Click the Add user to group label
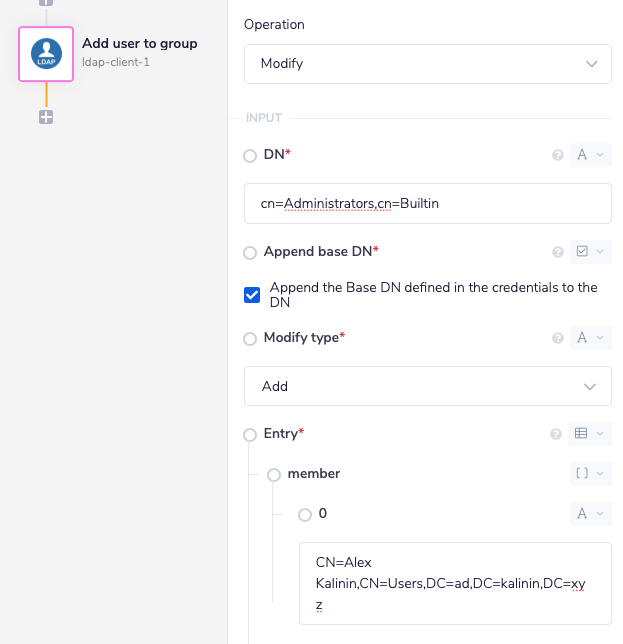The image size is (623, 644). point(140,44)
